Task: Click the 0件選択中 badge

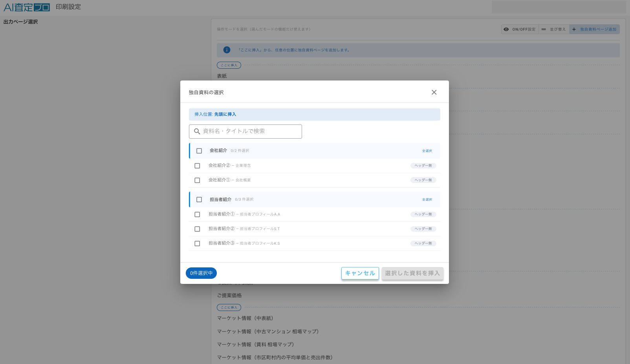Action: click(x=201, y=273)
